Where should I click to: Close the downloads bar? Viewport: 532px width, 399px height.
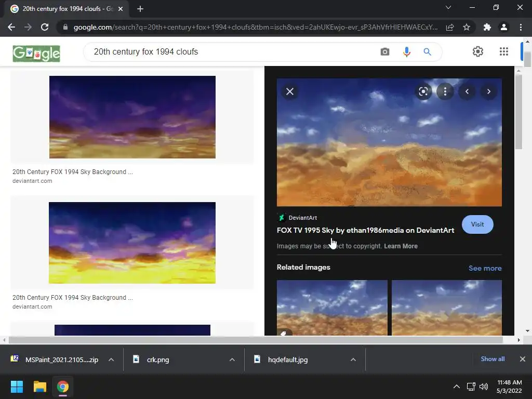tap(523, 359)
